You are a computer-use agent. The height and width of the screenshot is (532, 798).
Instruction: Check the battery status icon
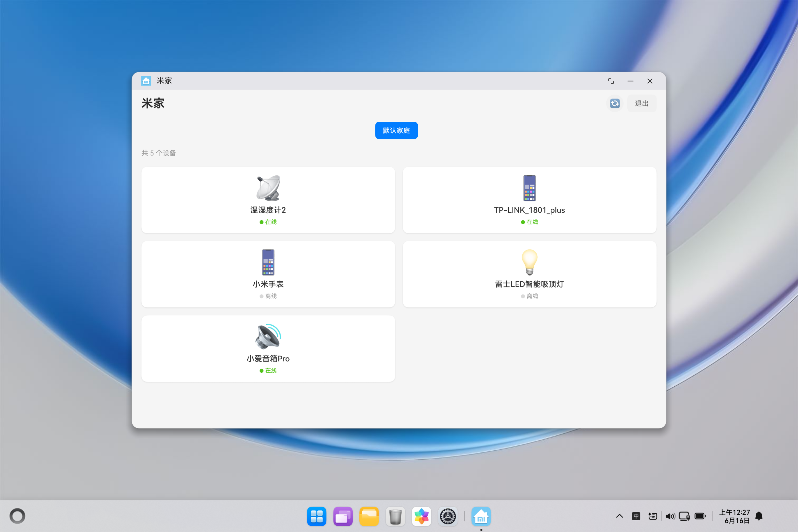point(700,516)
